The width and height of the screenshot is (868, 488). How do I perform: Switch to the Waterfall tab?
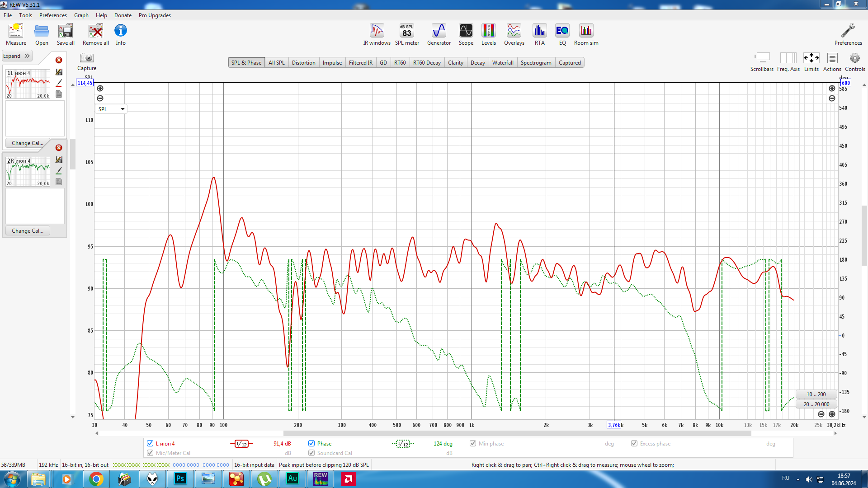coord(502,63)
